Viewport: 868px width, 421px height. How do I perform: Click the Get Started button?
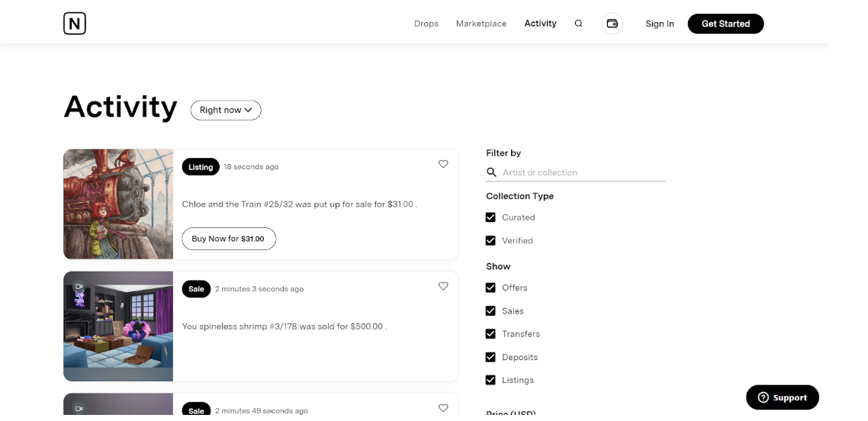pos(725,24)
